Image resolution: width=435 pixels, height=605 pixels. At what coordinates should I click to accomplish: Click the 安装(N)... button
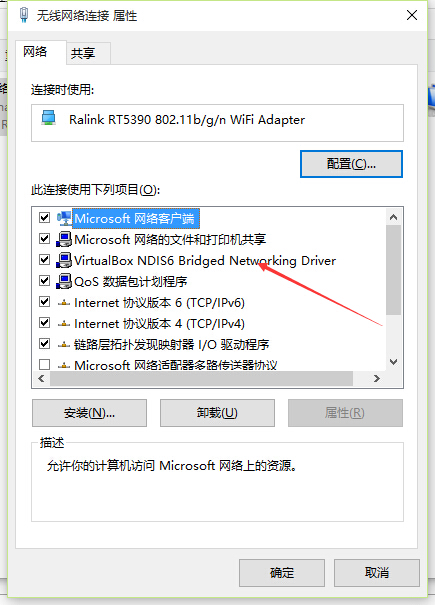click(x=89, y=413)
